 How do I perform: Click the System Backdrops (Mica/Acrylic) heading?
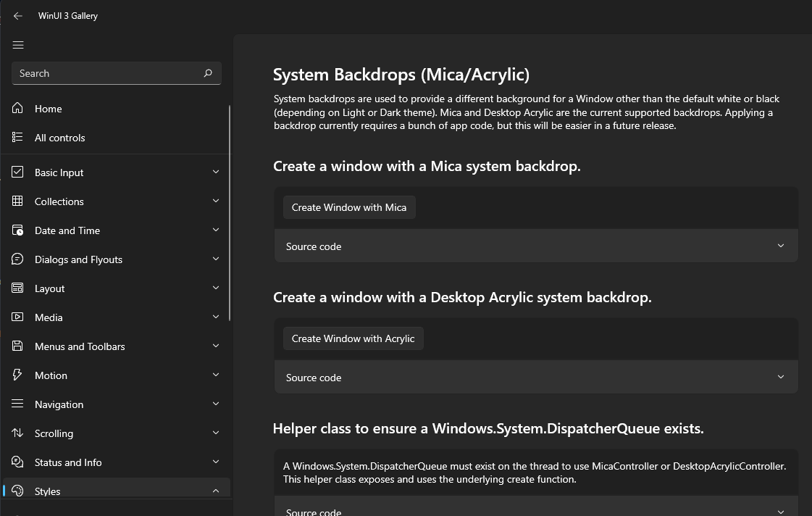tap(401, 75)
